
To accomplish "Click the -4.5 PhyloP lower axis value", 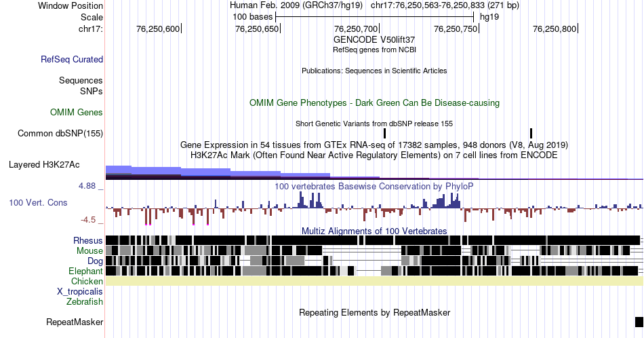I will 88,220.
